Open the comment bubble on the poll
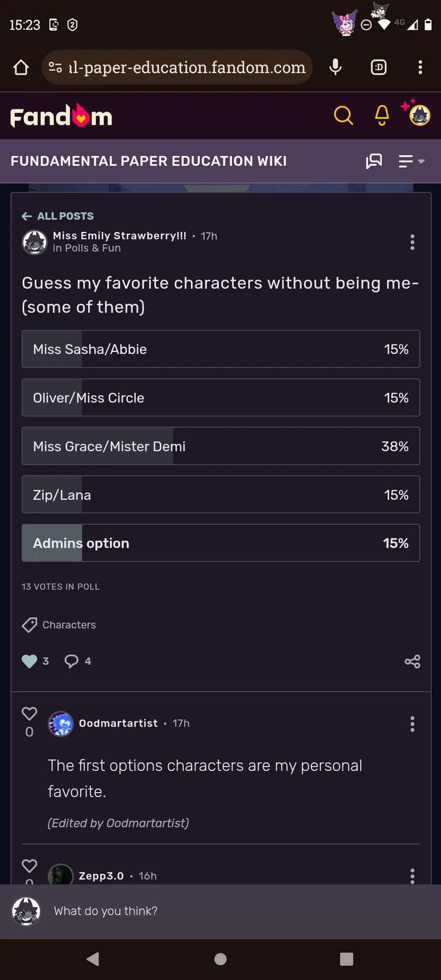The height and width of the screenshot is (980, 441). click(x=71, y=661)
